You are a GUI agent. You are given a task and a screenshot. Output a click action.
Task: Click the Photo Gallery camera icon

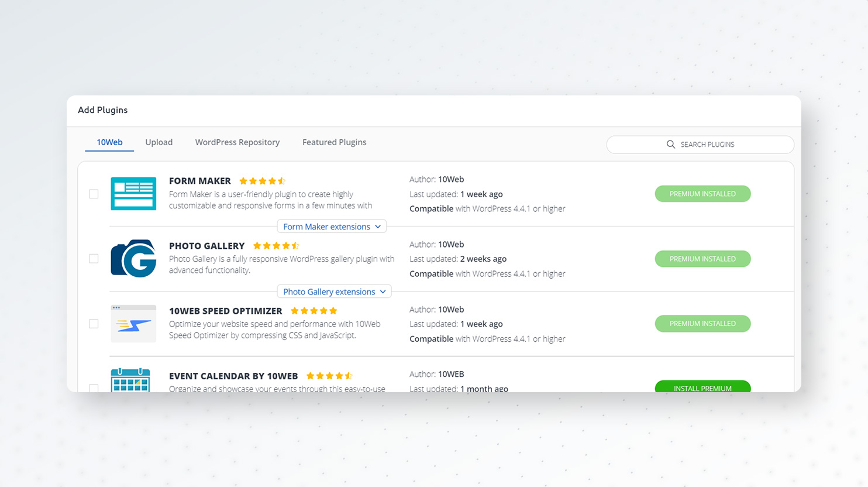tap(133, 258)
